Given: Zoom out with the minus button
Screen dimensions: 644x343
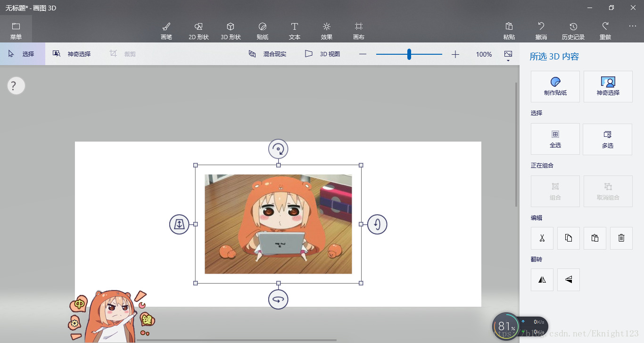Looking at the screenshot, I should point(363,54).
